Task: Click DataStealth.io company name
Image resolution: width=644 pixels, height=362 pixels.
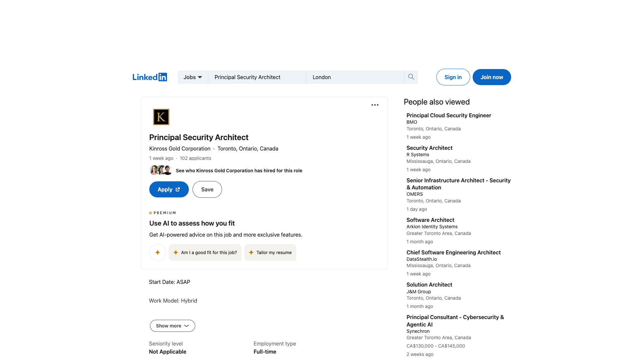Action: pos(422,259)
